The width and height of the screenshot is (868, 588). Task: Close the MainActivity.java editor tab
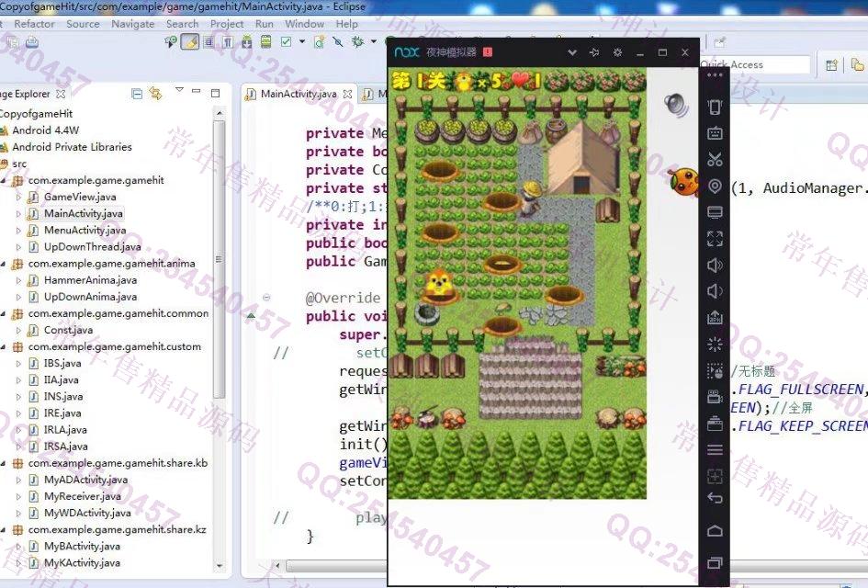click(x=347, y=94)
